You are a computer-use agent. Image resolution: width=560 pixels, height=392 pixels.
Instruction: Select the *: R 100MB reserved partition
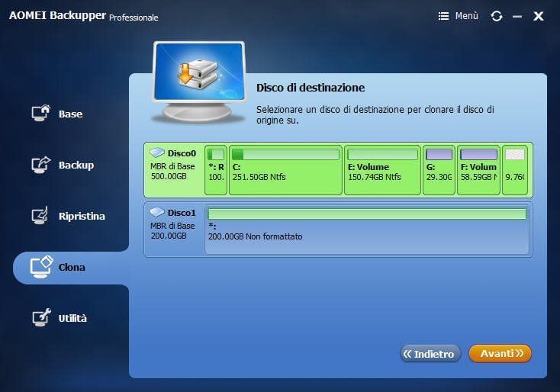click(x=216, y=170)
